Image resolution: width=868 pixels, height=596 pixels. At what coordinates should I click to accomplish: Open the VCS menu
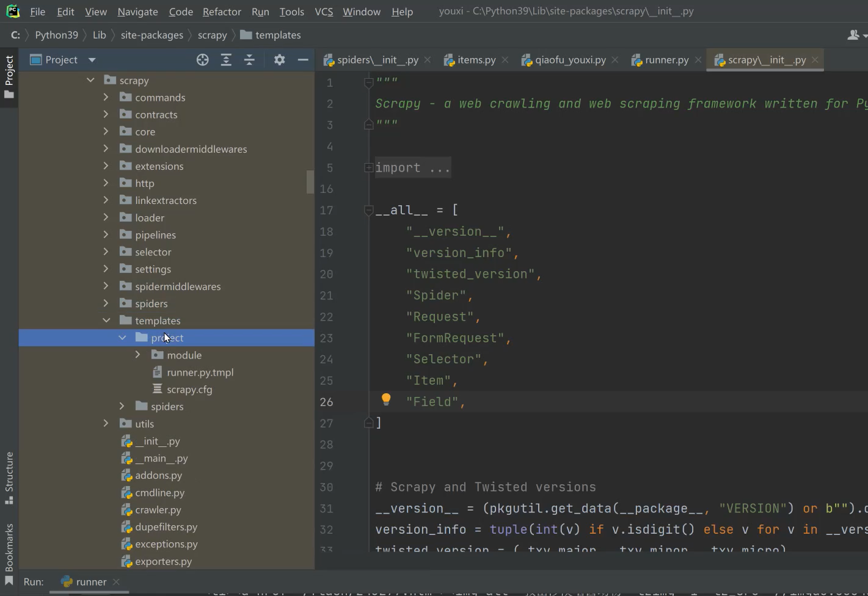coord(324,12)
